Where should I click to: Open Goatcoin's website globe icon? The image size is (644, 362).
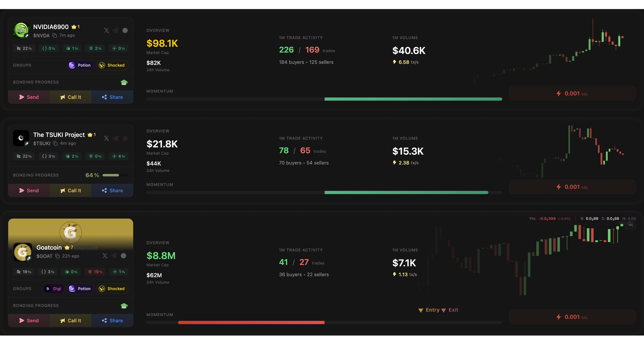point(124,256)
